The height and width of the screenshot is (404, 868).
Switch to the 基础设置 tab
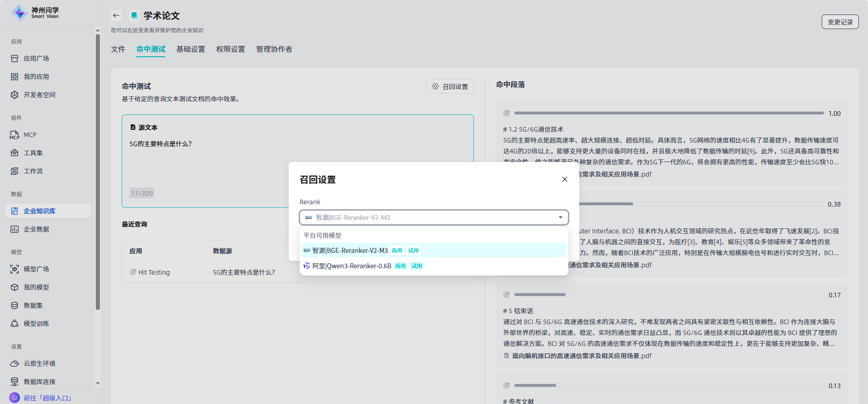pos(191,49)
